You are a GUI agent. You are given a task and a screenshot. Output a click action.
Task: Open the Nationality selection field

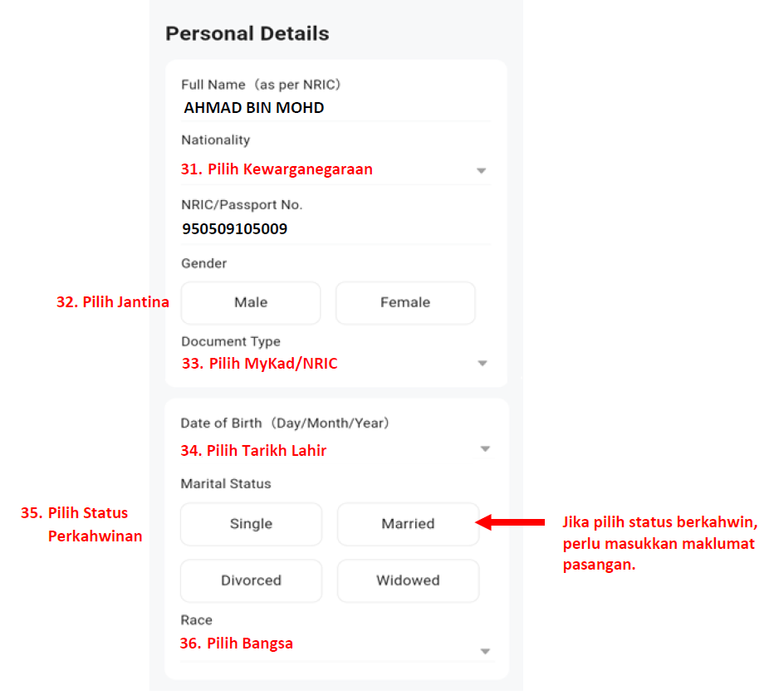(332, 169)
